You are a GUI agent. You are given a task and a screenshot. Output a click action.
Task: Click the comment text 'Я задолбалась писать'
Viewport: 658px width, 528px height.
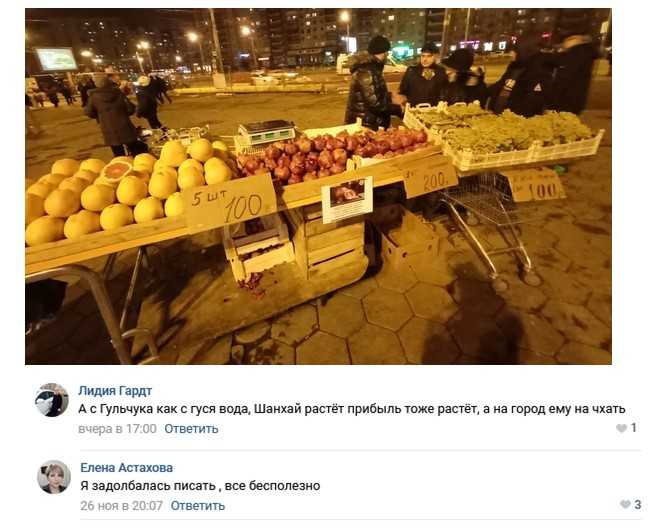point(148,486)
